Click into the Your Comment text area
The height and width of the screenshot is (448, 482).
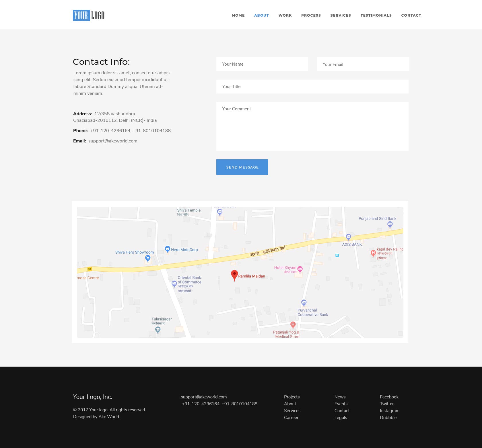[312, 126]
